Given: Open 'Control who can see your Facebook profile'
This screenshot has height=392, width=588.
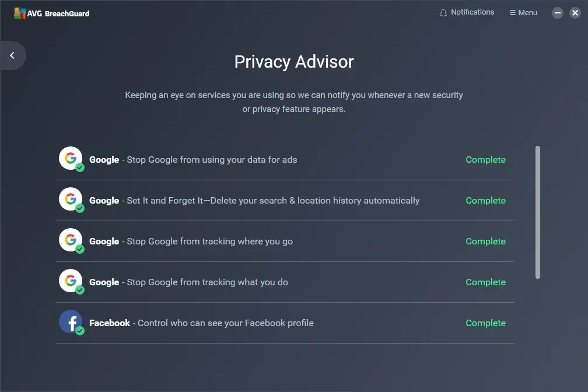Looking at the screenshot, I should [225, 323].
